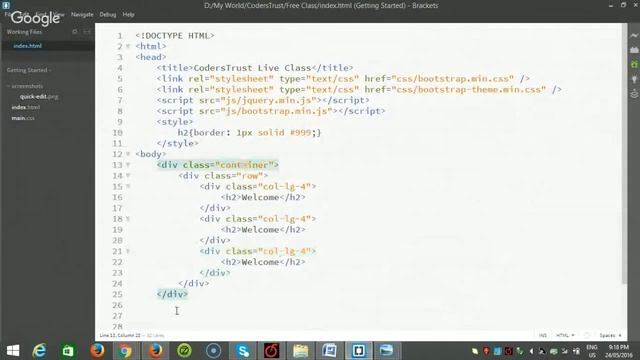Switch to the second Firefox taskbar window

(x=155, y=351)
